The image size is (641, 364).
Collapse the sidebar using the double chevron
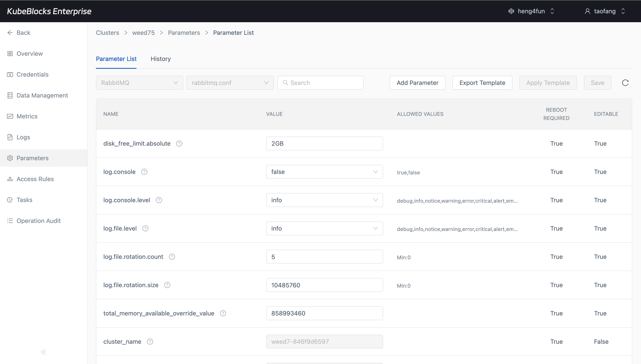(43, 352)
